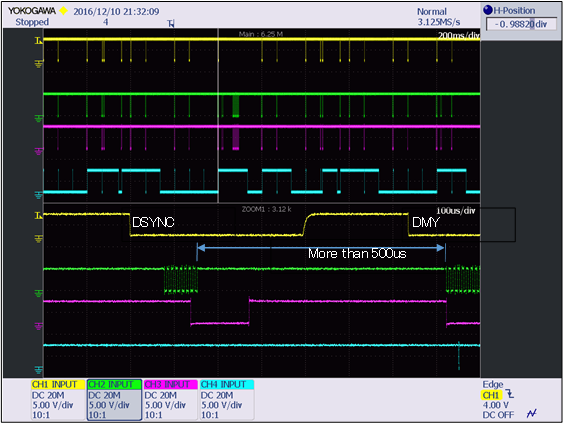Click the More than 500us measurement arrow
Screen dimensions: 563x423
click(x=321, y=248)
